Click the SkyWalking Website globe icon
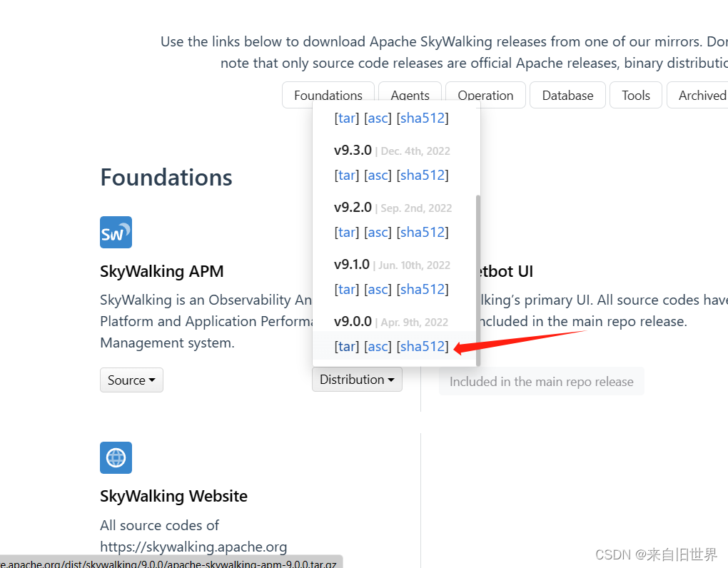The height and width of the screenshot is (568, 728). click(x=116, y=457)
